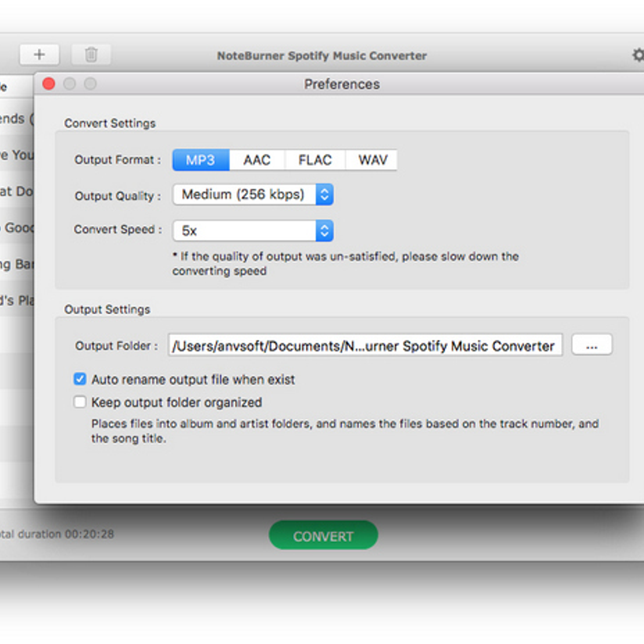Edit the Output Folder path field

click(362, 345)
